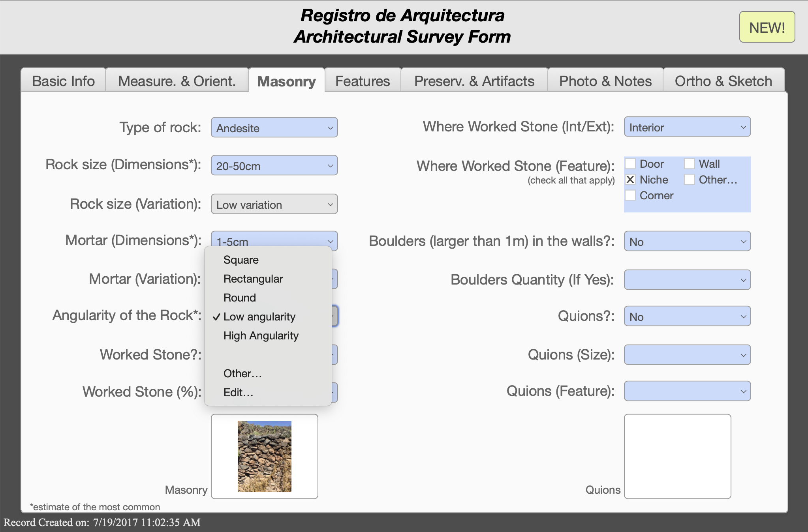Screen dimensions: 808x532
Task: Uncheck the Niche checkbox
Action: click(631, 180)
